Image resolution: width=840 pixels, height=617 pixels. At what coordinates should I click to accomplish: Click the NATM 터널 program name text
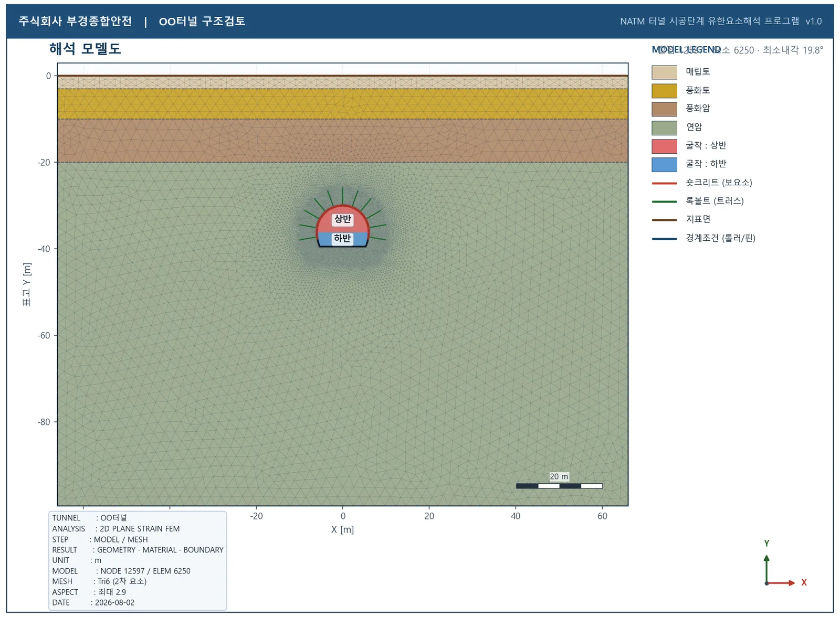point(721,21)
